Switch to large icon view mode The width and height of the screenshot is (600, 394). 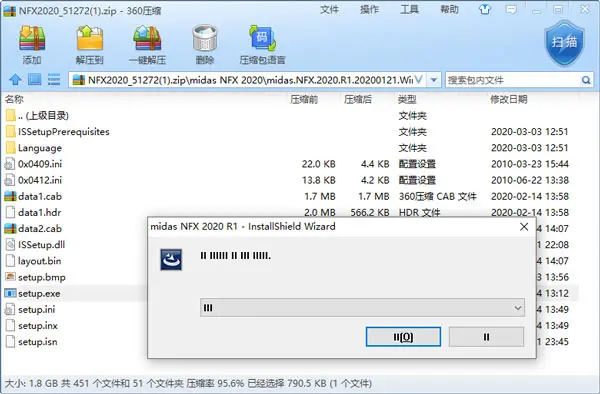tap(34, 80)
